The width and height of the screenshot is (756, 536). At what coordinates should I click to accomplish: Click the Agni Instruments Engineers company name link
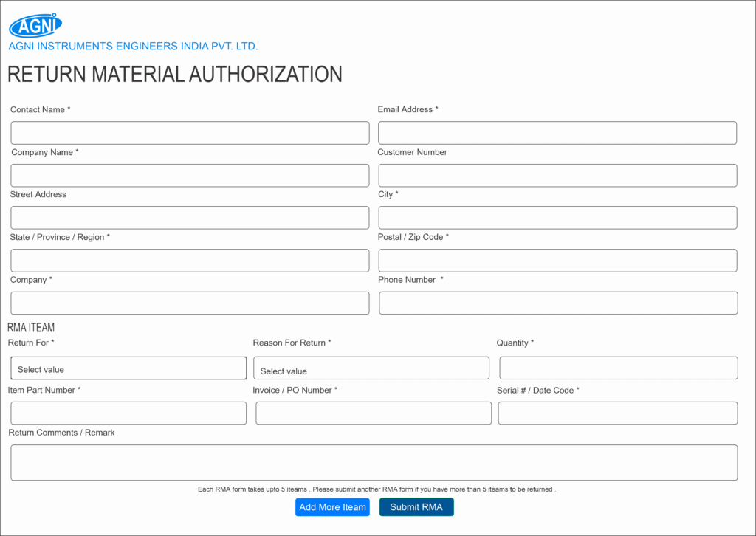click(133, 47)
